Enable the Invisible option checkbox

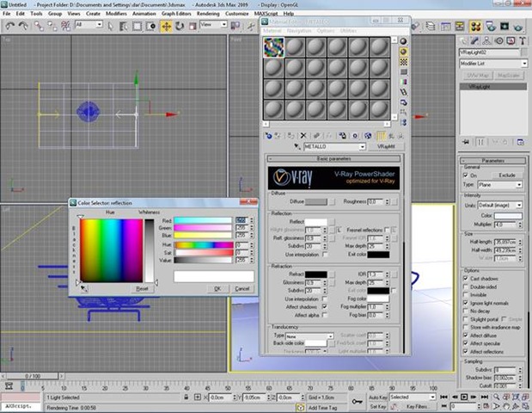pyautogui.click(x=467, y=294)
